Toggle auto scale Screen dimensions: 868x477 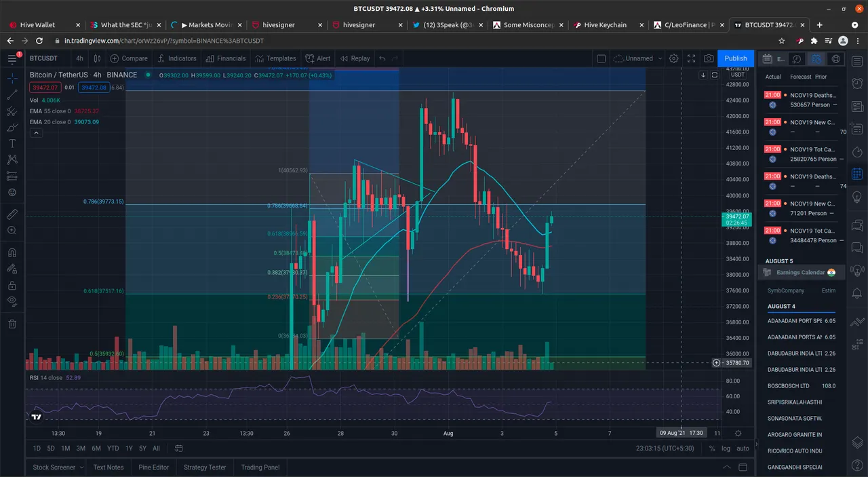(x=743, y=448)
